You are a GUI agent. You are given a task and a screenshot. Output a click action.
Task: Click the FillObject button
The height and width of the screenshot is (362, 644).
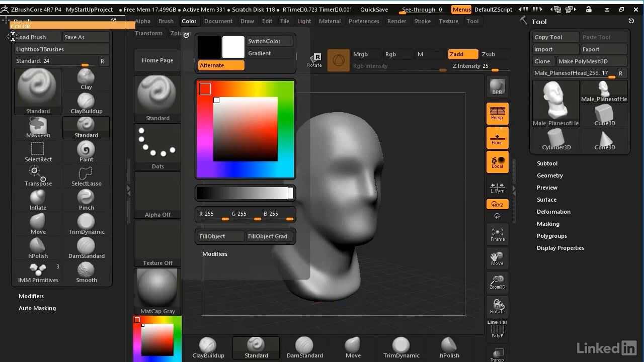coord(220,236)
